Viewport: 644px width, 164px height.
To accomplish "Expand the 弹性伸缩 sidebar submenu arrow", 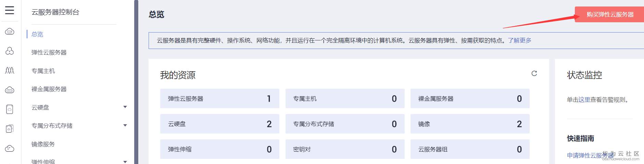I will click(x=125, y=162).
